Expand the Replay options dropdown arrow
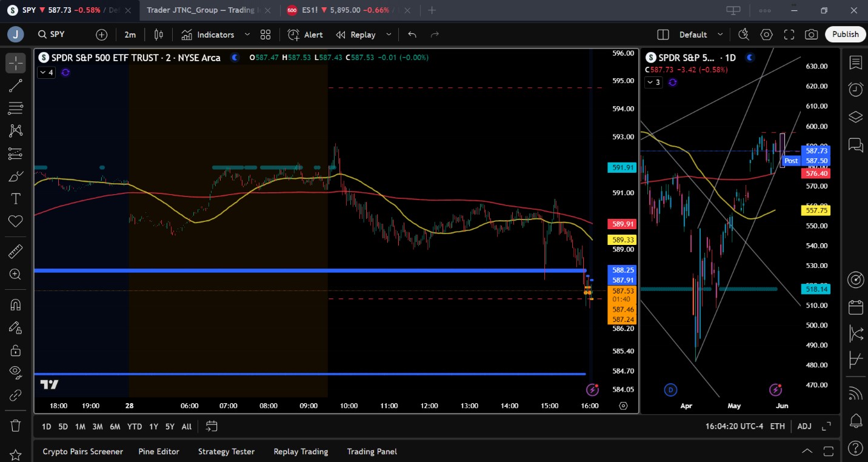Screen dimensions: 868x462 pos(389,35)
